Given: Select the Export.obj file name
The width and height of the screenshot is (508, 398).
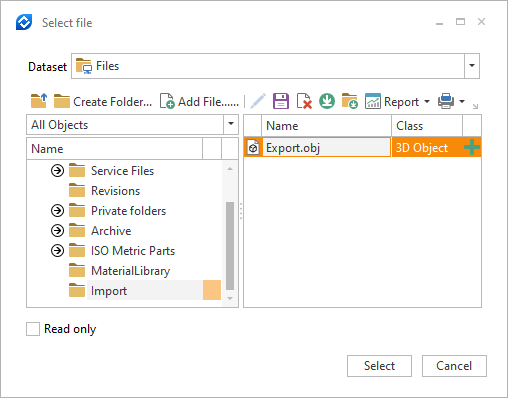Looking at the screenshot, I should [x=293, y=147].
